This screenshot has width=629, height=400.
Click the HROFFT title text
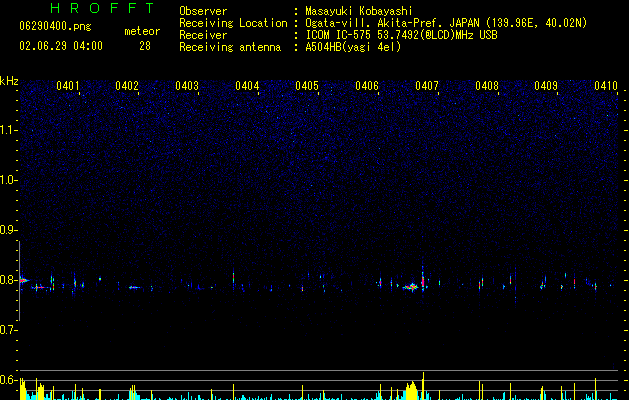pos(102,8)
